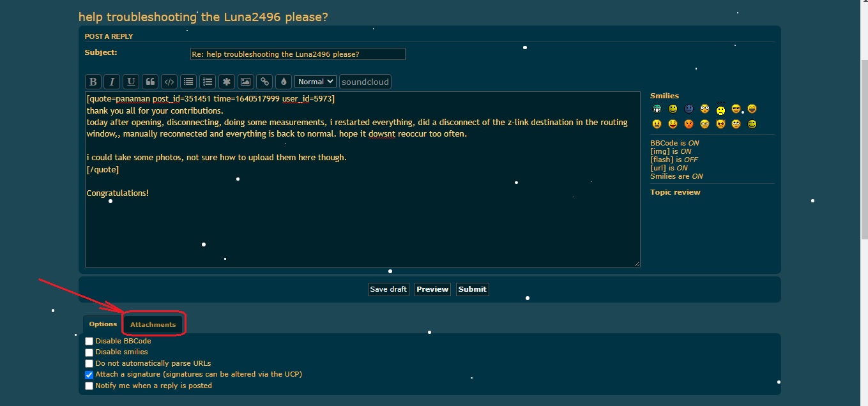Insert a URL link tag

coord(264,82)
